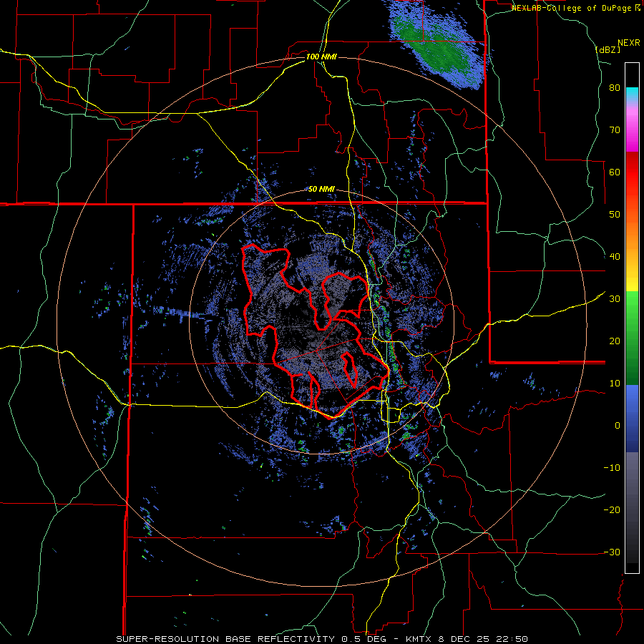Click the 80 dBZ legend value
Image resolution: width=644 pixels, height=644 pixels.
[615, 88]
